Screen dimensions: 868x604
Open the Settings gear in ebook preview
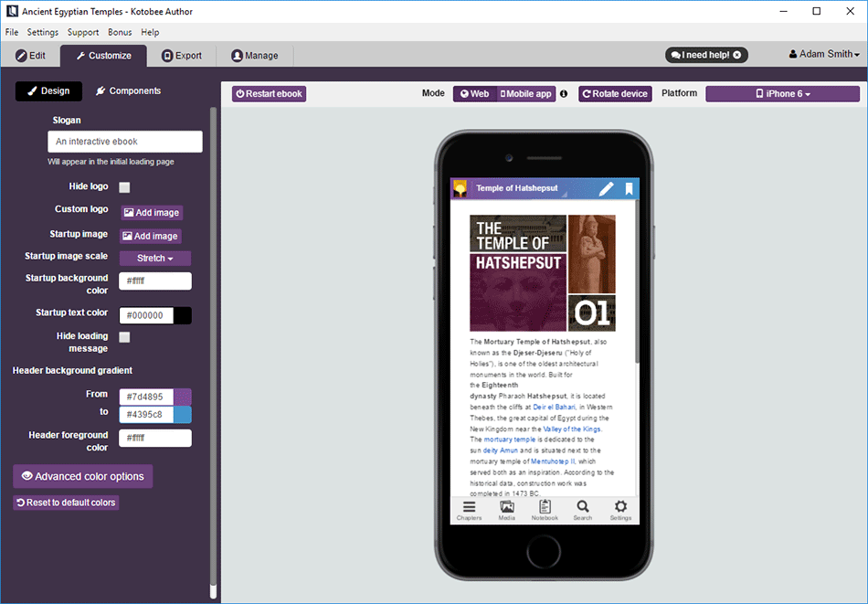click(x=620, y=510)
